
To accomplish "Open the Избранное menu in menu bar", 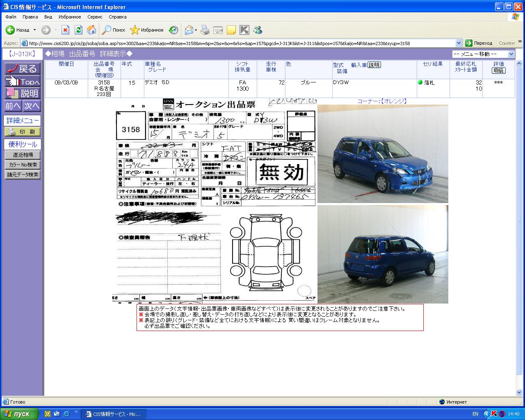I will pyautogui.click(x=69, y=17).
